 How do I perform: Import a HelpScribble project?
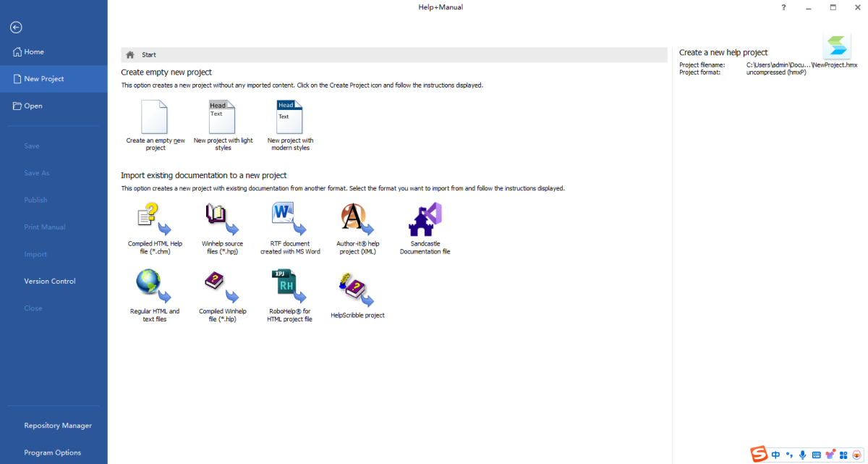(x=357, y=290)
